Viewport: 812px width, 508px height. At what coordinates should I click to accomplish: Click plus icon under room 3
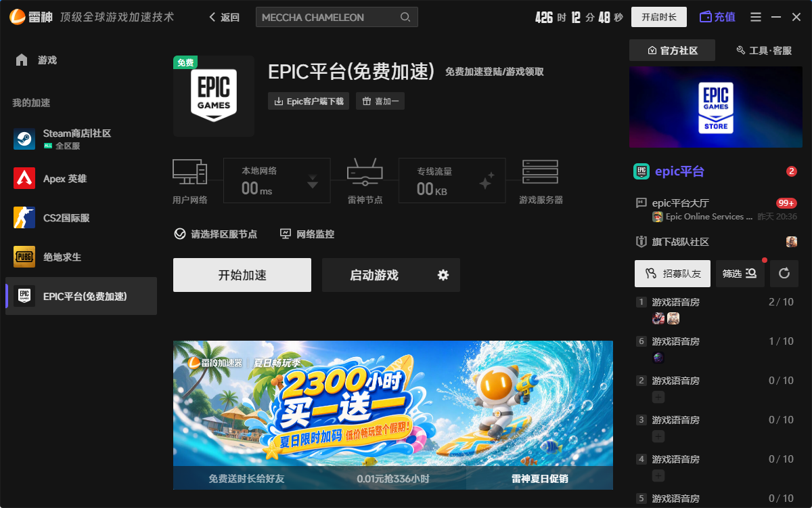pos(658,437)
